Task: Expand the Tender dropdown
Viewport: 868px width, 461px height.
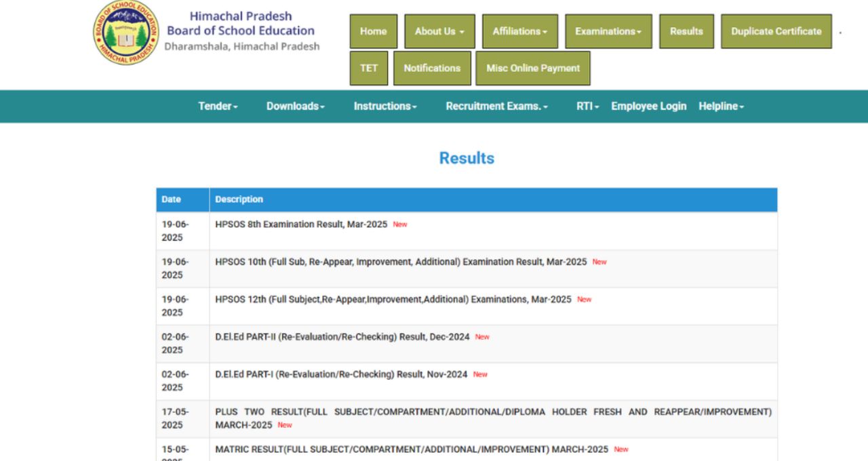Action: click(x=218, y=106)
